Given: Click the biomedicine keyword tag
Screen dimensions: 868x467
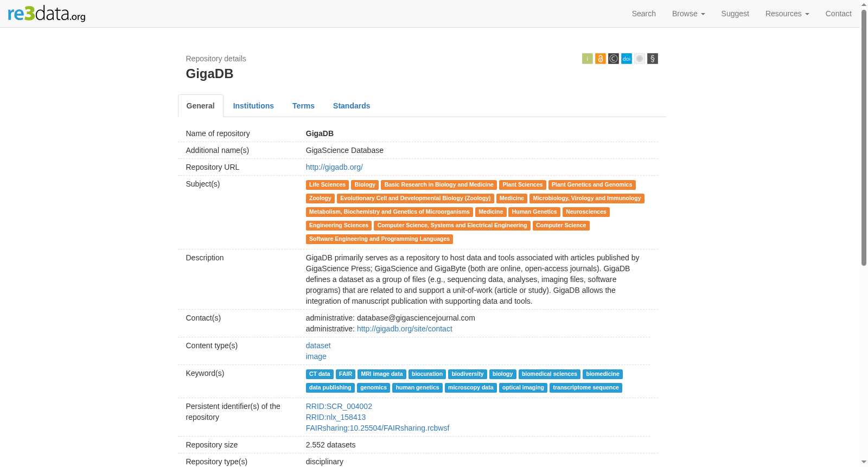Looking at the screenshot, I should click(603, 374).
